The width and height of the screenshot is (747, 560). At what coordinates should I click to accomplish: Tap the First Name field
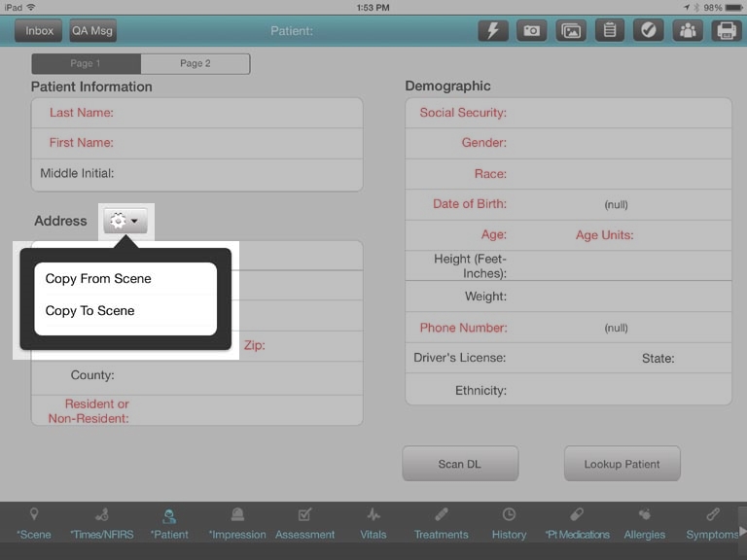[197, 143]
